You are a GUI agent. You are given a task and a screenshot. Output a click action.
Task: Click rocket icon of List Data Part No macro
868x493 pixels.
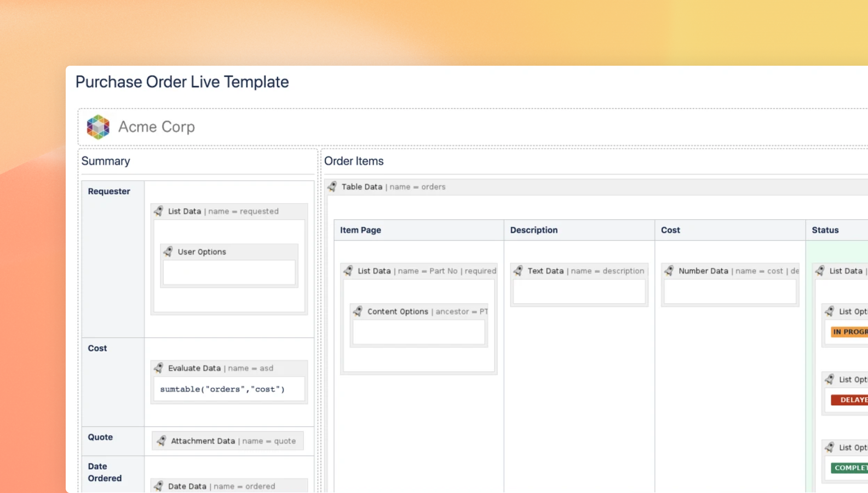348,271
